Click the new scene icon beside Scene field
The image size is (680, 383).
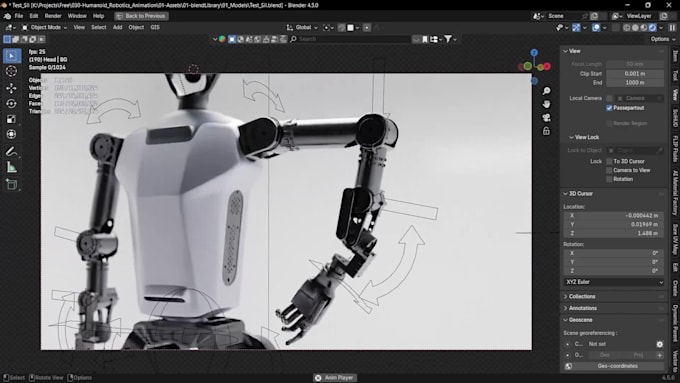click(594, 16)
